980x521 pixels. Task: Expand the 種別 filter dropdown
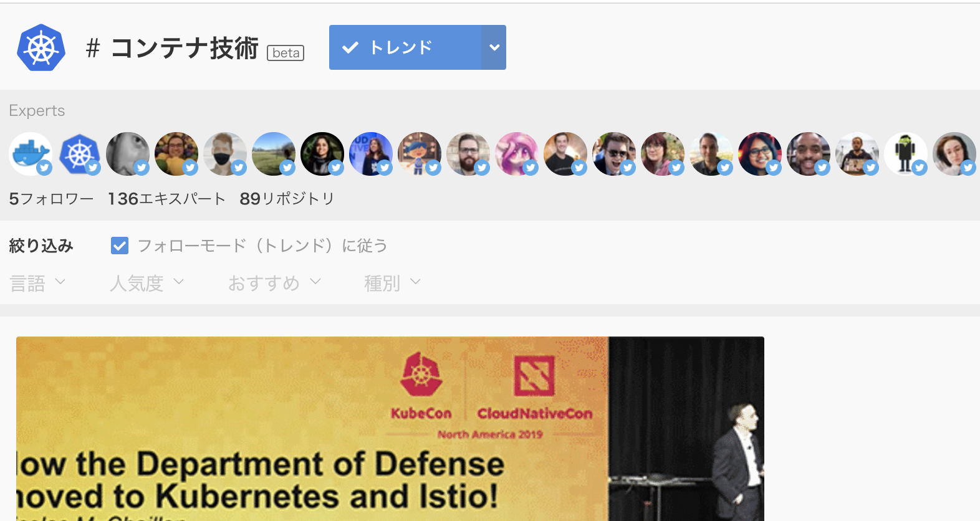click(393, 284)
